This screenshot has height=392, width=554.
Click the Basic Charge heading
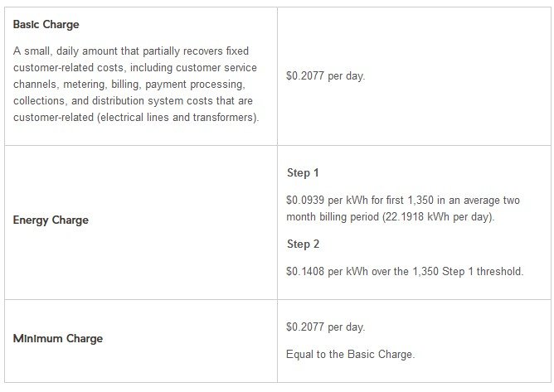[46, 24]
